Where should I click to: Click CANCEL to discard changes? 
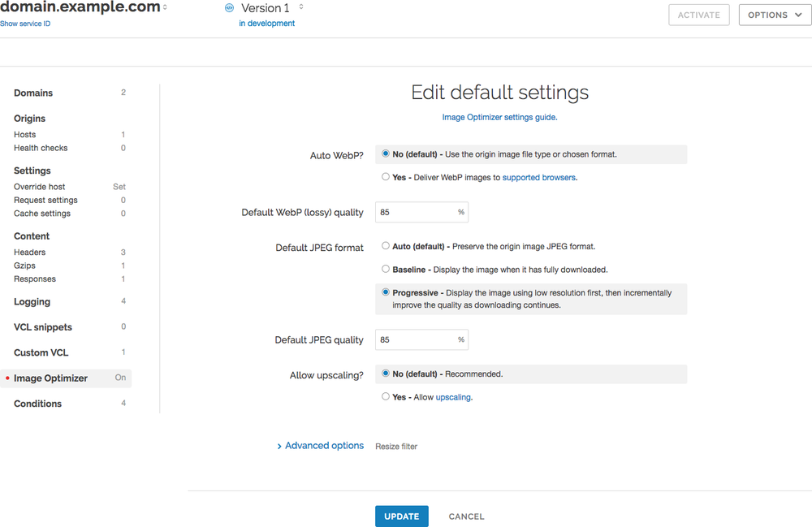pos(466,516)
